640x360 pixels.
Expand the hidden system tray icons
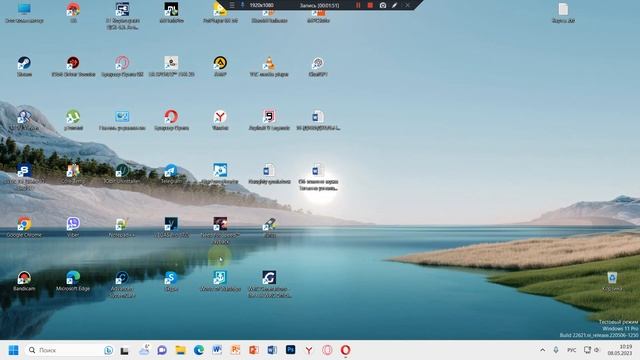tap(542, 350)
